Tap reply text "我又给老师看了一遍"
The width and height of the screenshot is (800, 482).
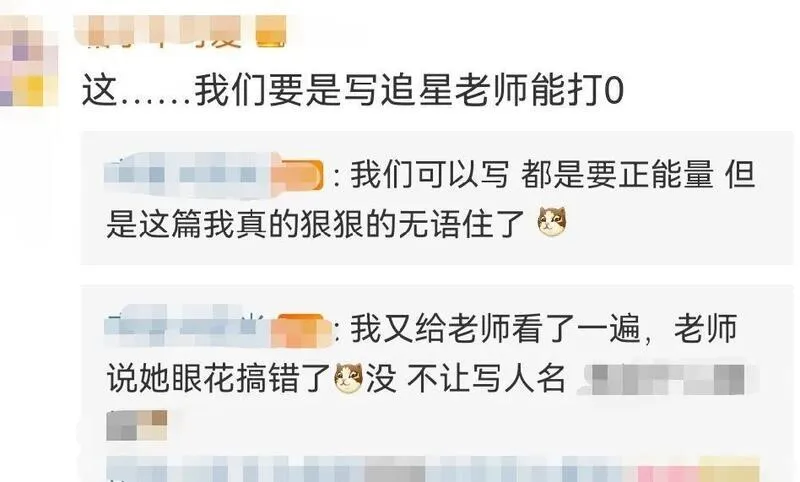tap(494, 328)
